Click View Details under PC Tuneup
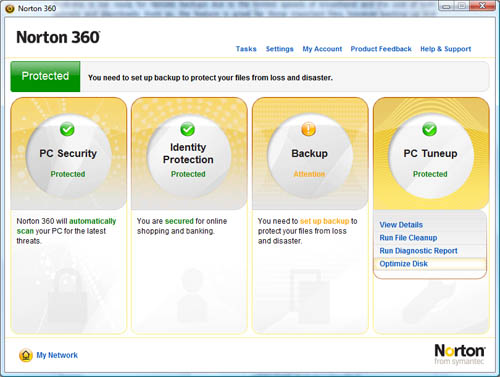500x377 pixels. coord(401,225)
